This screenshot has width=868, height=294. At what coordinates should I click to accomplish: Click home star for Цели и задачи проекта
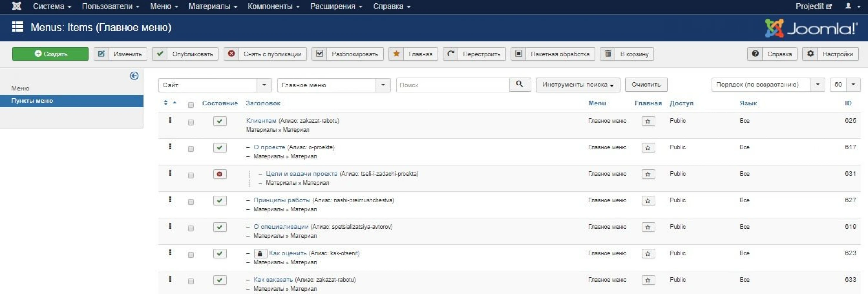pyautogui.click(x=648, y=174)
